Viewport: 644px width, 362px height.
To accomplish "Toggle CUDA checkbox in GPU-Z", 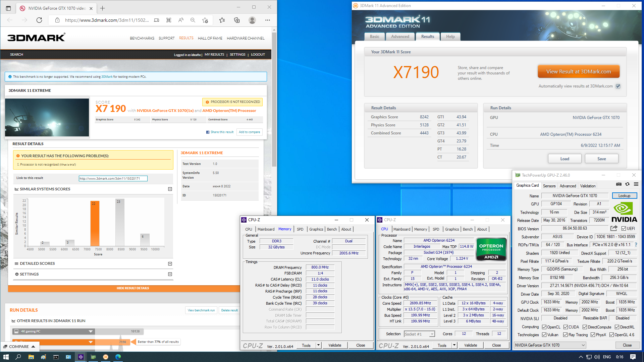I will point(566,327).
